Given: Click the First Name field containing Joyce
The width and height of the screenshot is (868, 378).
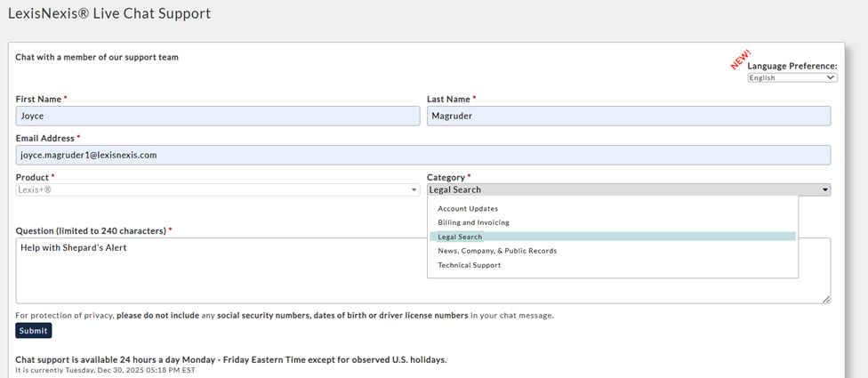Looking at the screenshot, I should 217,116.
